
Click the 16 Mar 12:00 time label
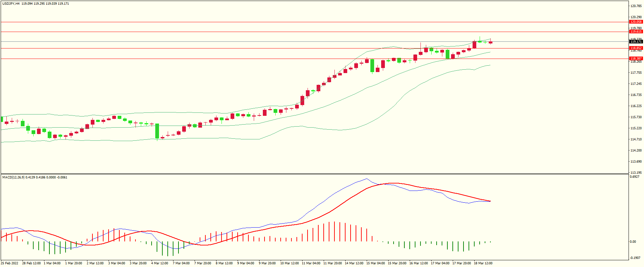[418, 263]
